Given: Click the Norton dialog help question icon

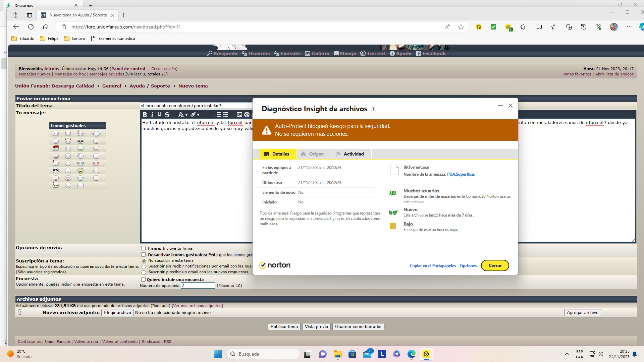Looking at the screenshot, I should point(374,109).
